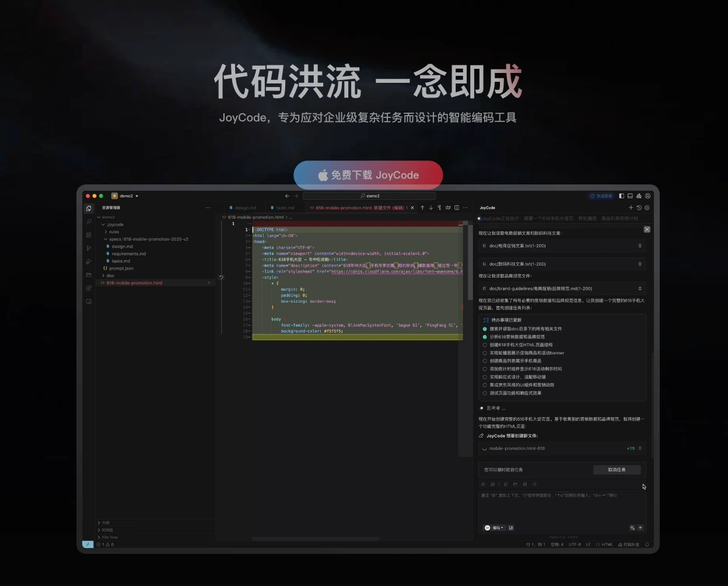The image size is (728, 586).
Task: Open the editor toolbar more actions menu
Action: [x=466, y=208]
